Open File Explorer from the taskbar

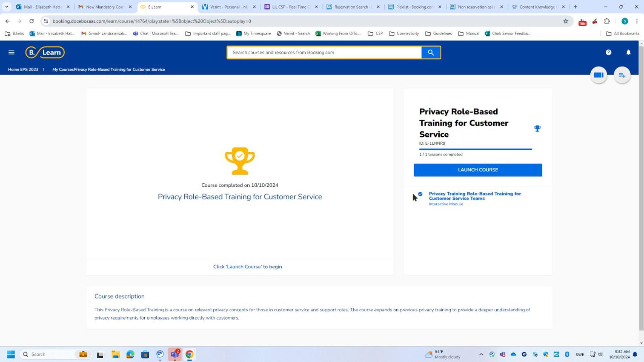point(115,354)
